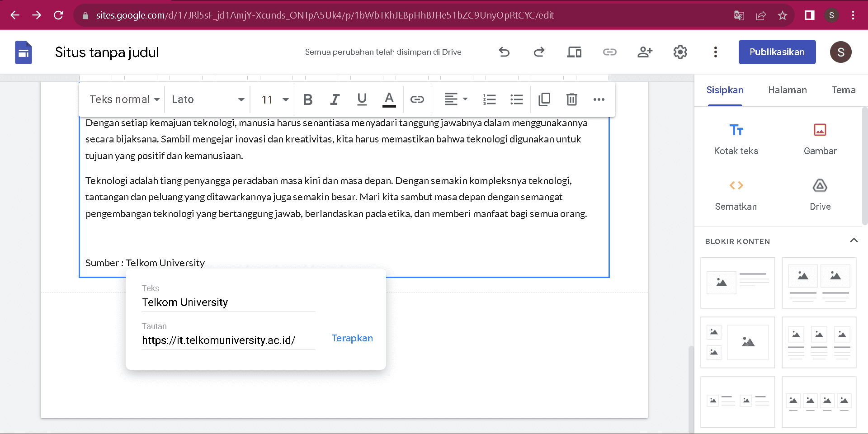This screenshot has height=434, width=868.
Task: Redo the last change
Action: [539, 52]
